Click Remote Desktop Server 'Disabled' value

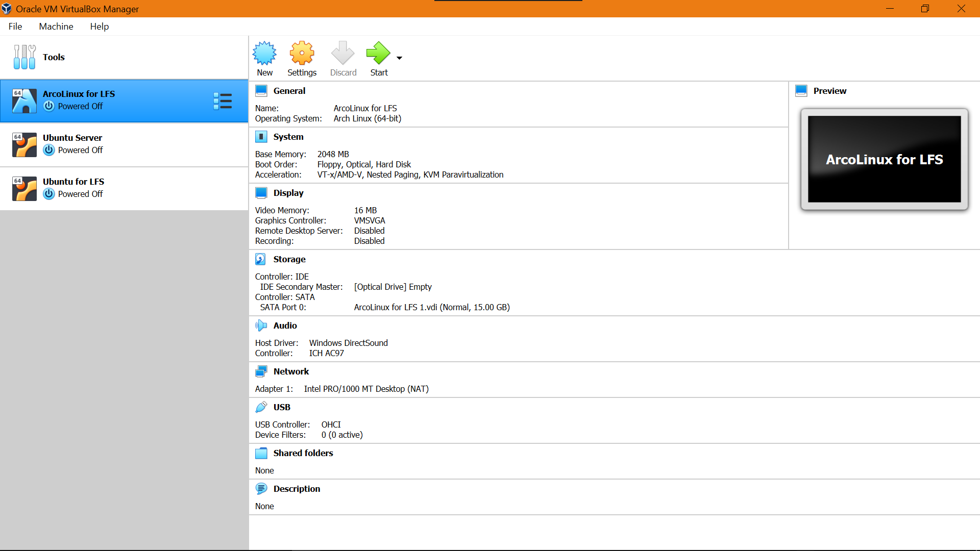(x=370, y=231)
